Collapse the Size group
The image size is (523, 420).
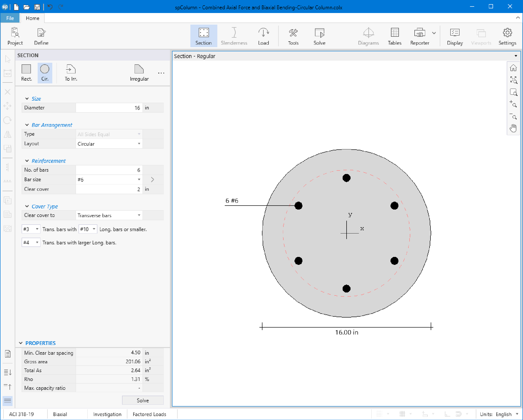[27, 98]
